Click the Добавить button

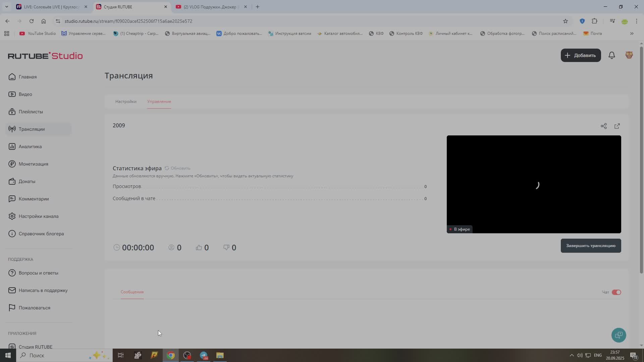coord(581,55)
